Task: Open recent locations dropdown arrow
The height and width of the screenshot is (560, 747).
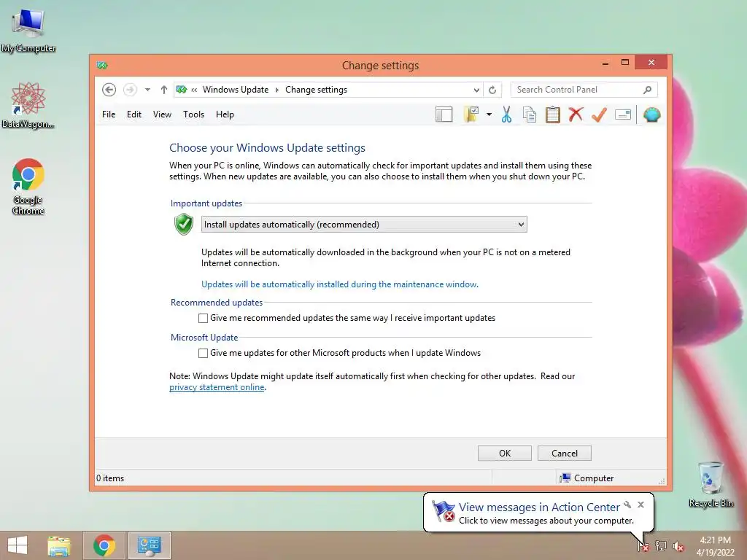Action: click(x=147, y=90)
